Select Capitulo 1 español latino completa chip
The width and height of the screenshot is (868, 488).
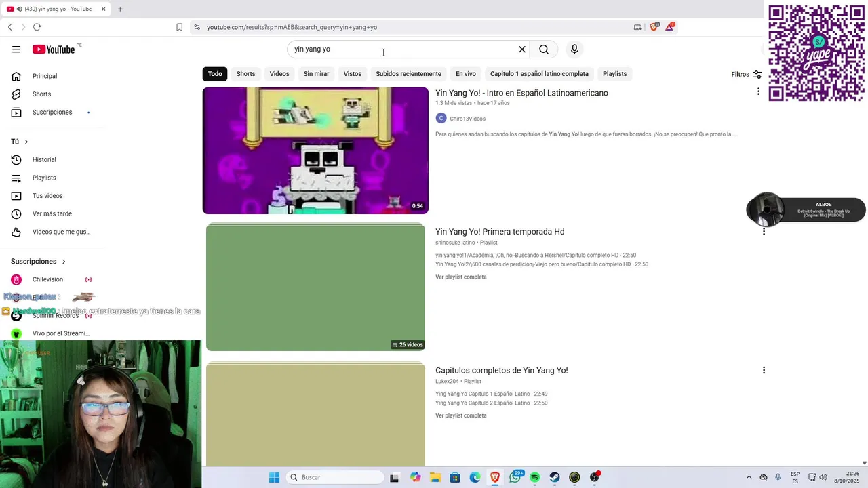539,74
